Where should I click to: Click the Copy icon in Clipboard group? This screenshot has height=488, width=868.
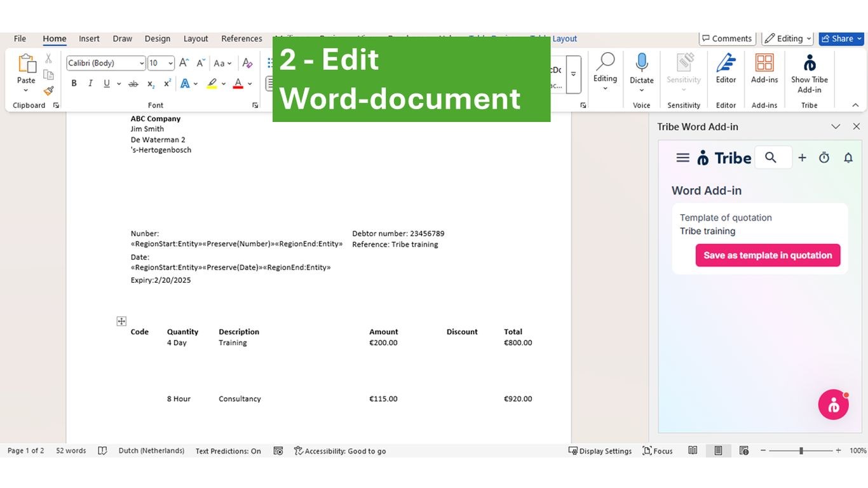click(48, 74)
